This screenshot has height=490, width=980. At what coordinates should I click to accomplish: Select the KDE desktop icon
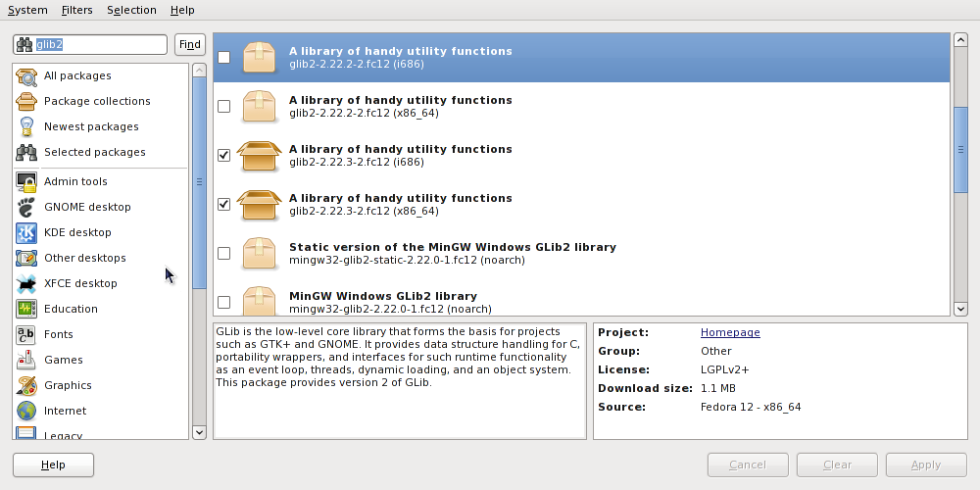click(x=26, y=233)
